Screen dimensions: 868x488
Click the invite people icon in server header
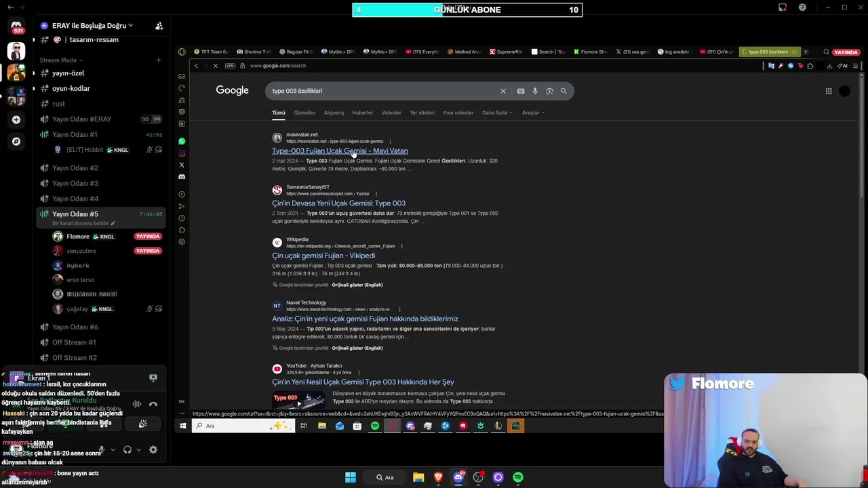click(x=159, y=26)
